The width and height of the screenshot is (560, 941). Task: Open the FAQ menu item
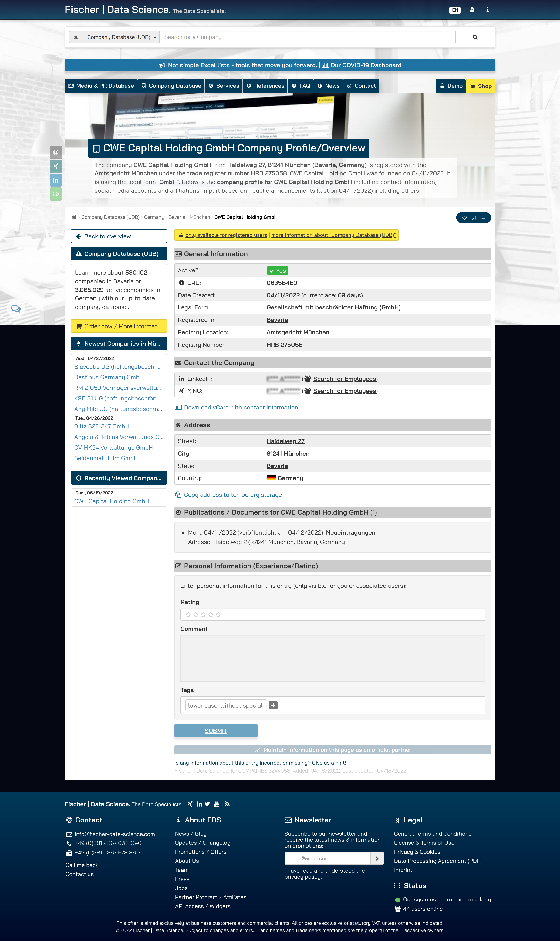(301, 86)
